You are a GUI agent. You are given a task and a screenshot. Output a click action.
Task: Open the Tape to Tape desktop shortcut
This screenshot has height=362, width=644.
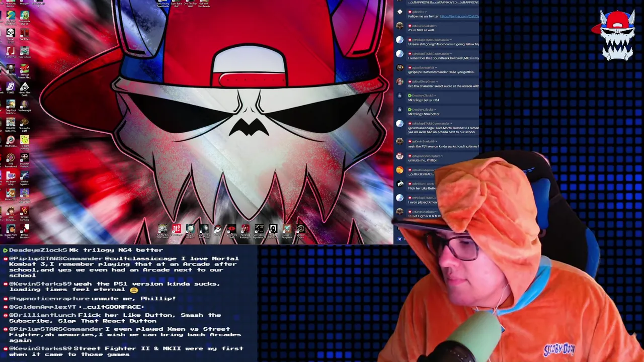[x=25, y=51]
